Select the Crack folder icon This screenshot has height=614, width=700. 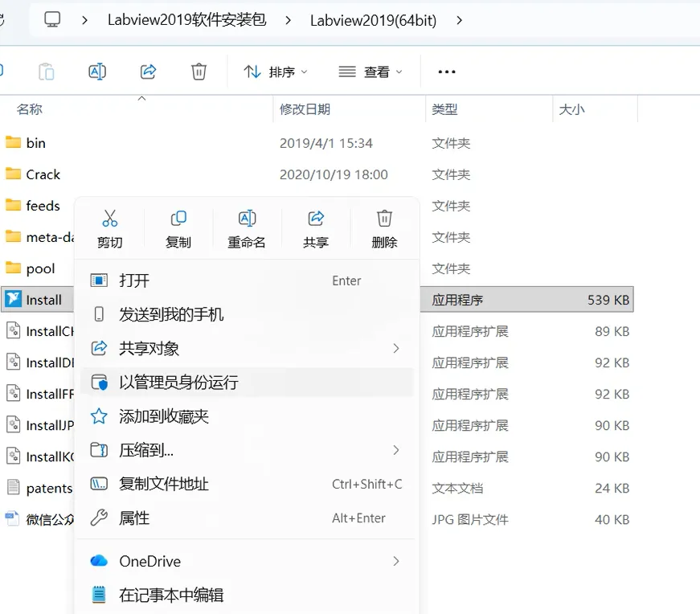[x=13, y=174]
